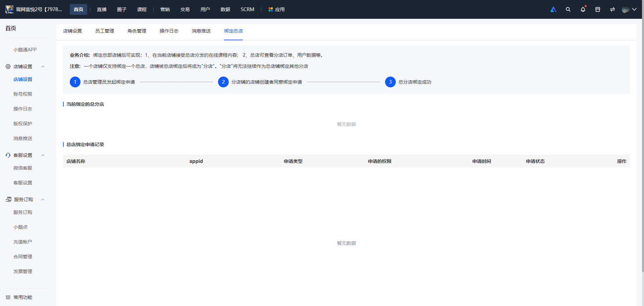Viewport: 644px width, 306px height.
Task: Open 发票管理 in sidebar
Action: [x=23, y=271]
